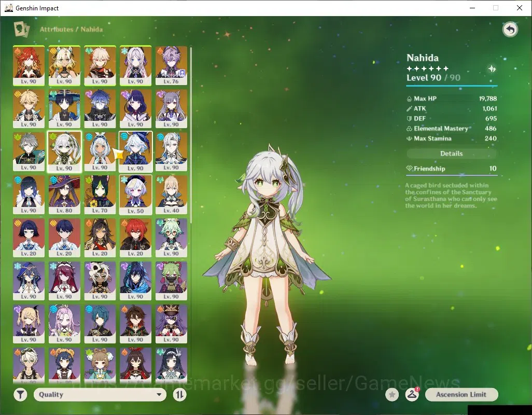Click the Ascension Limit button
This screenshot has width=532, height=415.
click(x=461, y=395)
